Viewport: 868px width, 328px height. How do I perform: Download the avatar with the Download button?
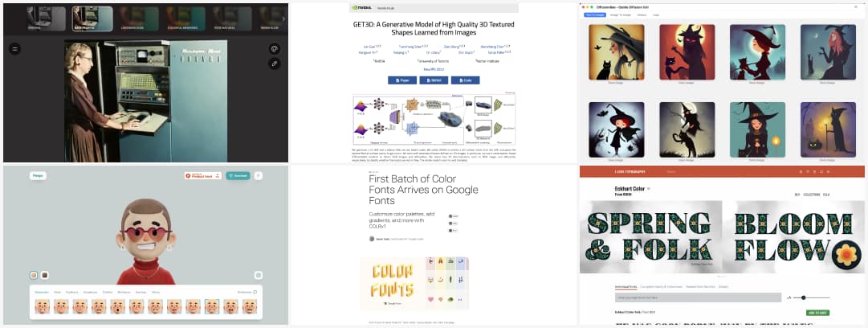click(x=238, y=175)
